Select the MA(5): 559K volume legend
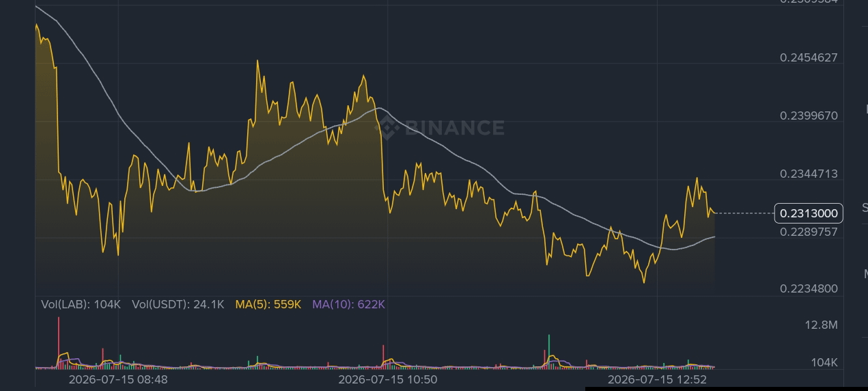This screenshot has width=868, height=391. click(x=268, y=304)
